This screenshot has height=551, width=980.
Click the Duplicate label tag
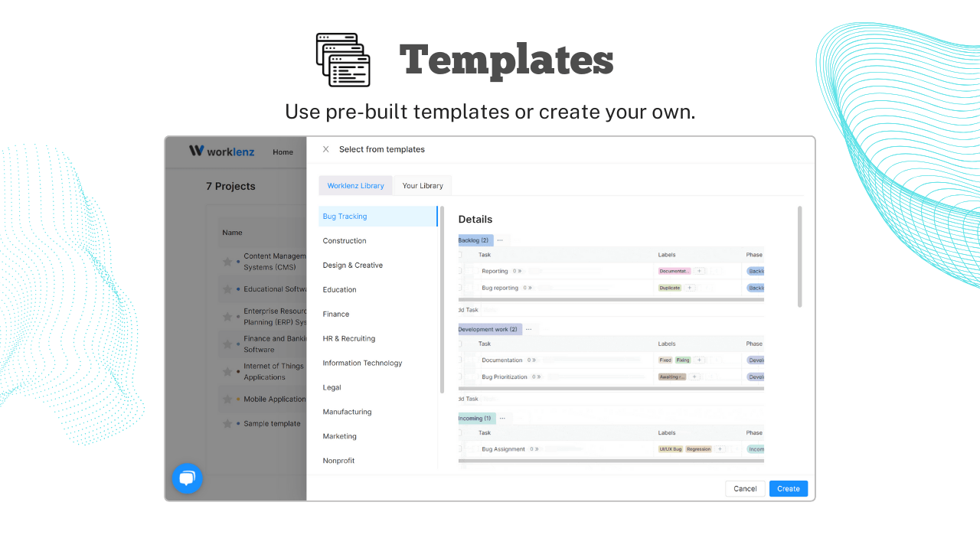pyautogui.click(x=670, y=288)
